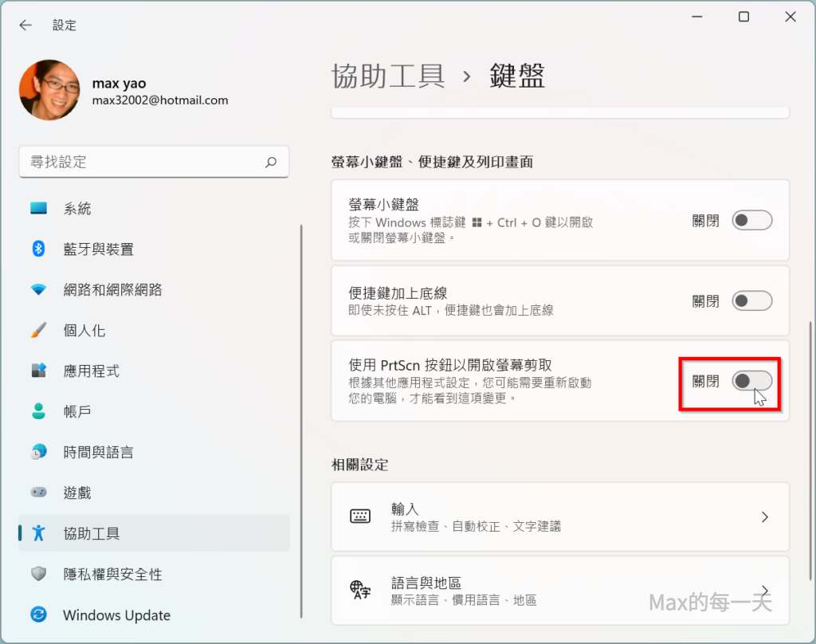This screenshot has width=816, height=644.
Task: Click the 協助工具 breadcrumb link
Action: 388,77
